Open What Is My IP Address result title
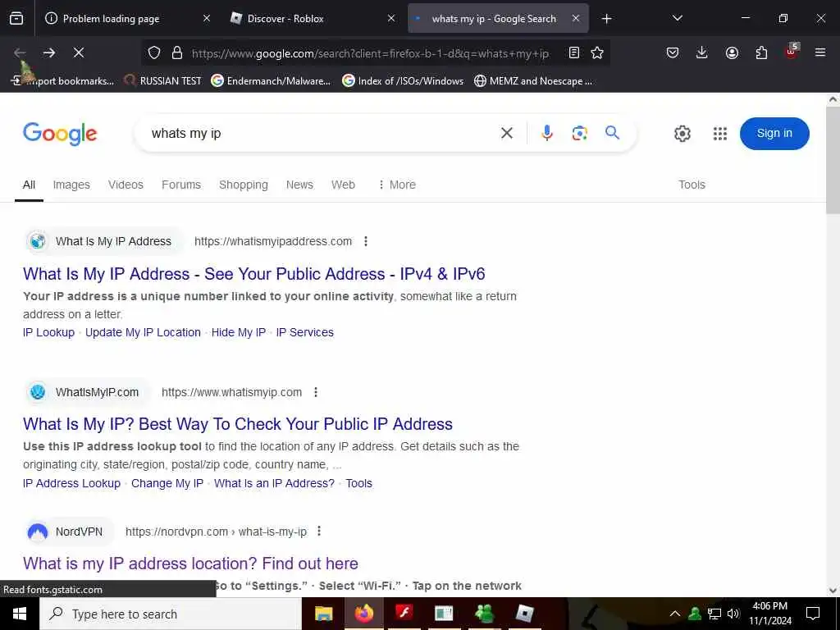Screen dimensions: 840x630 [x=254, y=274]
